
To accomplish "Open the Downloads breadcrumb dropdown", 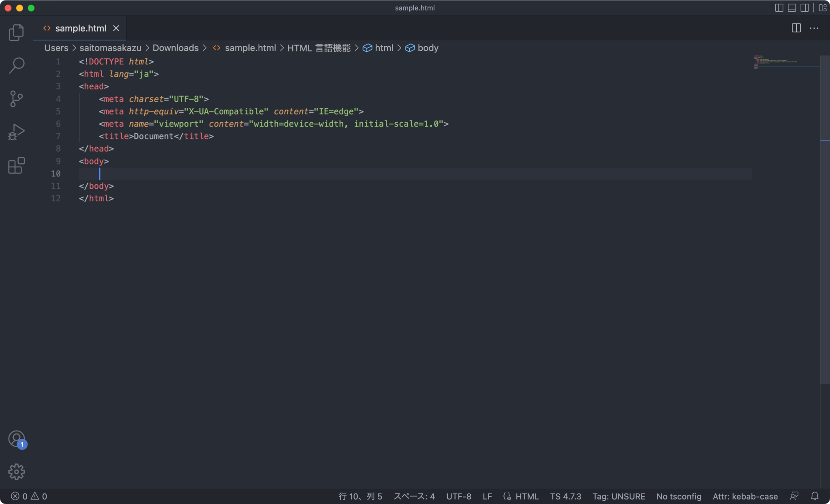I will (175, 48).
